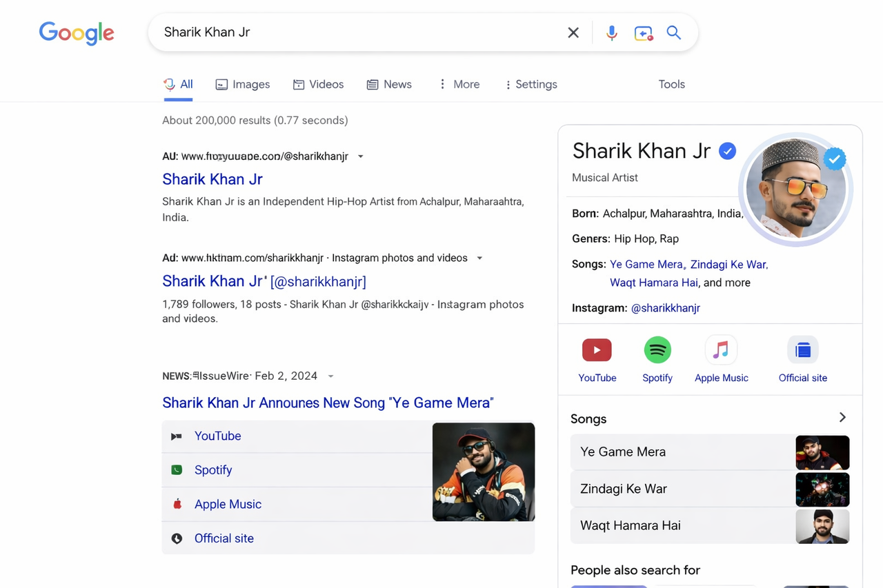Screen dimensions: 883x588
Task: Expand the dropdown arrow next to the Ad result
Action: pyautogui.click(x=479, y=258)
